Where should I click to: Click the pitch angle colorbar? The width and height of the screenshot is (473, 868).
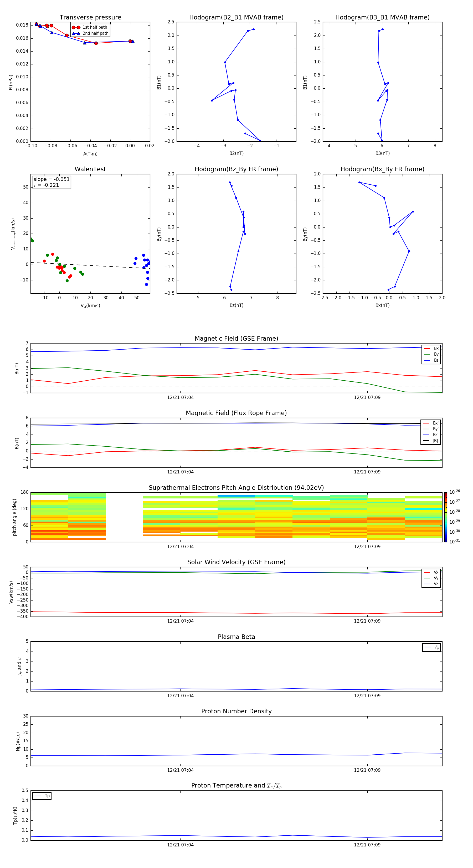point(446,517)
